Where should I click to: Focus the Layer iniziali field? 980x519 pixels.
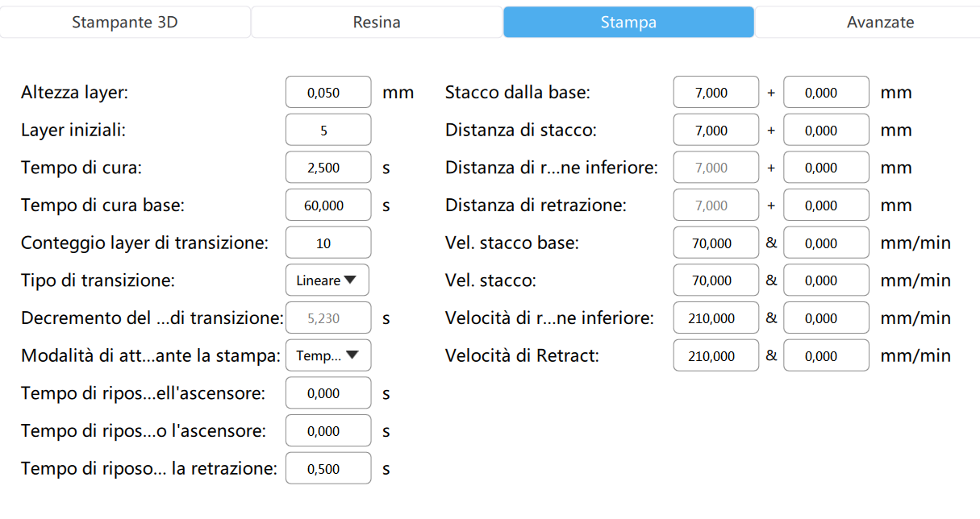point(328,131)
